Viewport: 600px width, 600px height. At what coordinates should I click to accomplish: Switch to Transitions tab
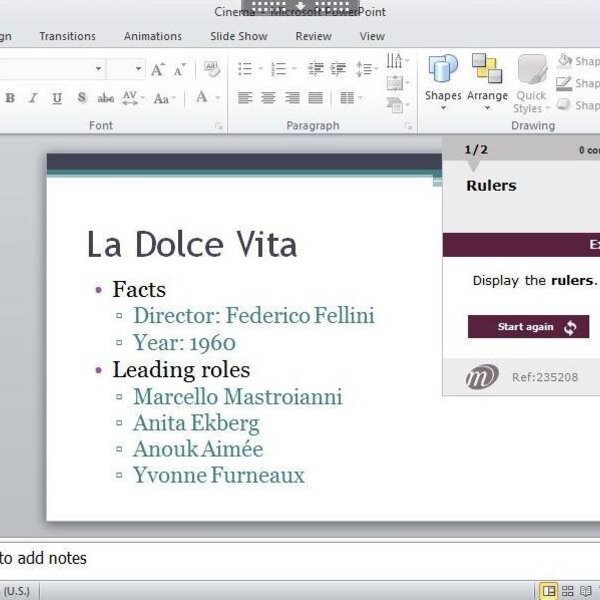pos(68,36)
